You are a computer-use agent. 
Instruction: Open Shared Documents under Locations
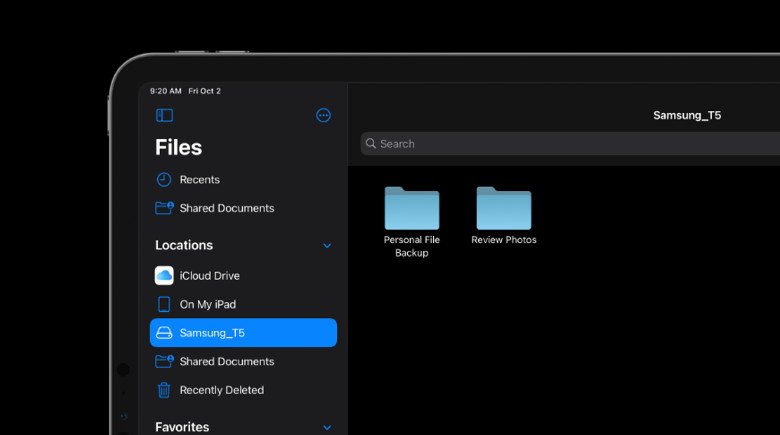pyautogui.click(x=243, y=361)
